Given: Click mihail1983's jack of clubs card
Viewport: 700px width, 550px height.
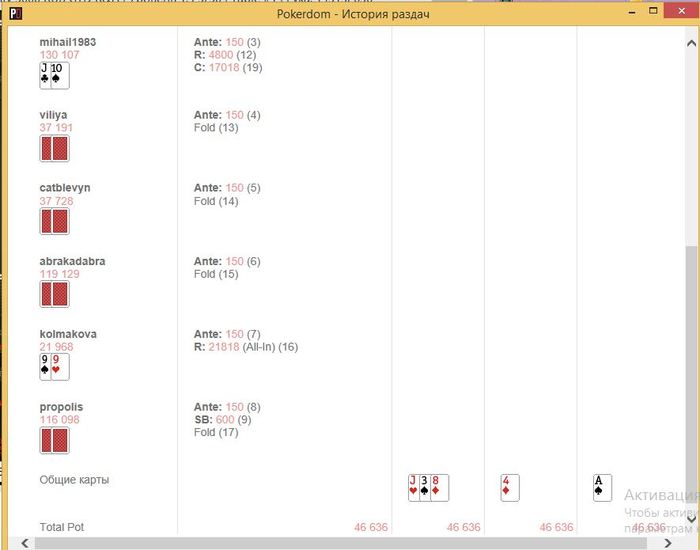Looking at the screenshot, I should (45, 75).
